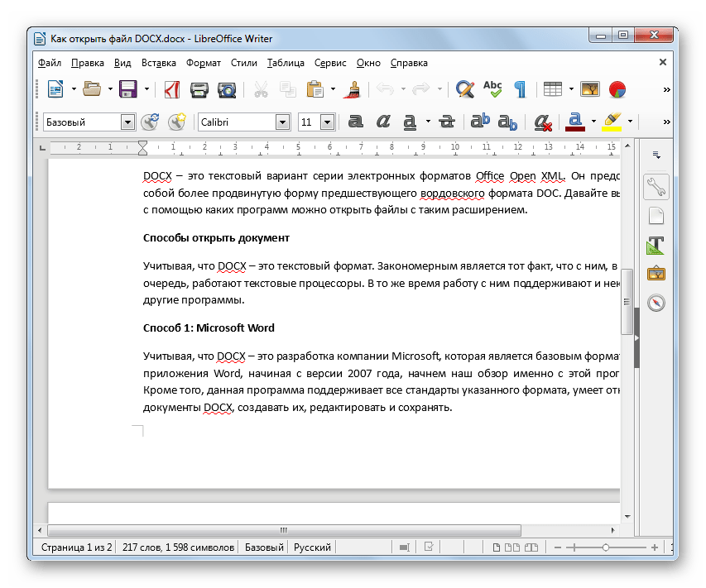Click New Style from selection icon

(x=177, y=122)
